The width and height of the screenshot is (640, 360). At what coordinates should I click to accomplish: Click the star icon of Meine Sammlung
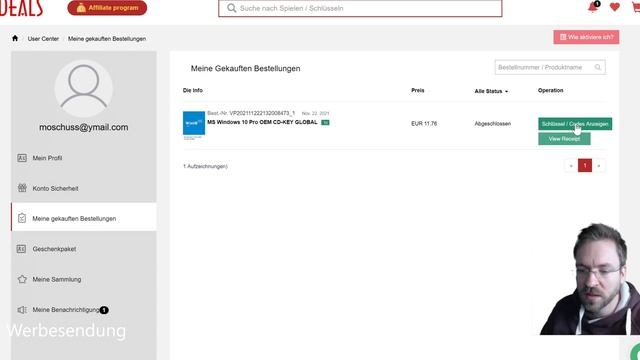(x=22, y=279)
